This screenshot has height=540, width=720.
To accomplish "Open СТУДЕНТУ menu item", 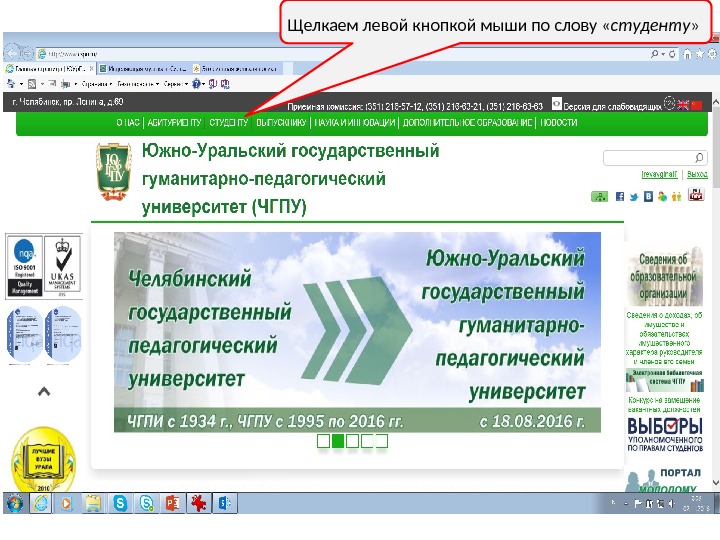I will (x=228, y=123).
